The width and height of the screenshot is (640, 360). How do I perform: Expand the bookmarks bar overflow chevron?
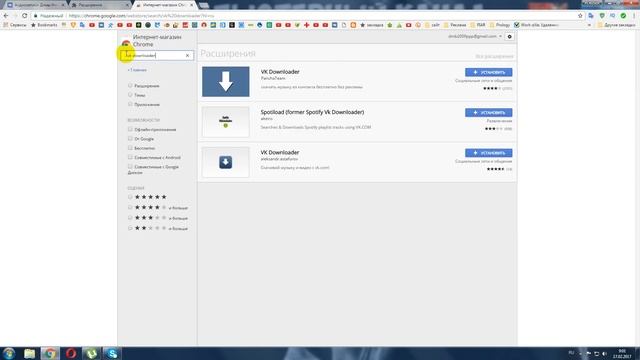click(589, 25)
